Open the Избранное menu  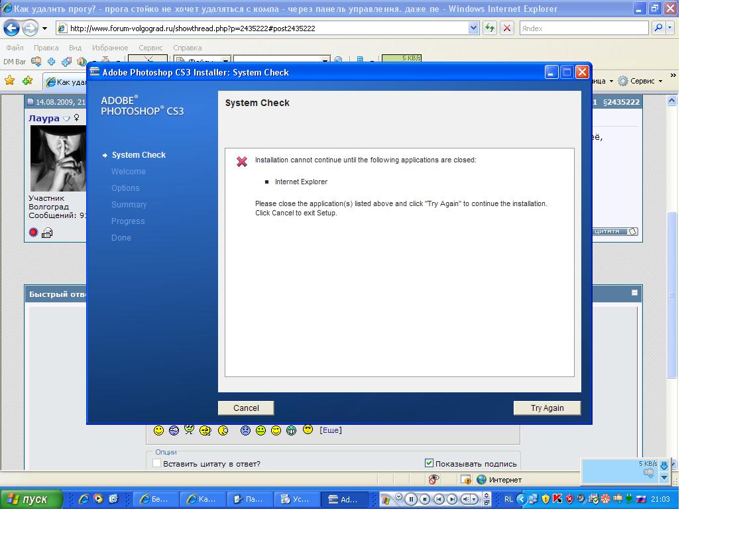click(x=110, y=48)
